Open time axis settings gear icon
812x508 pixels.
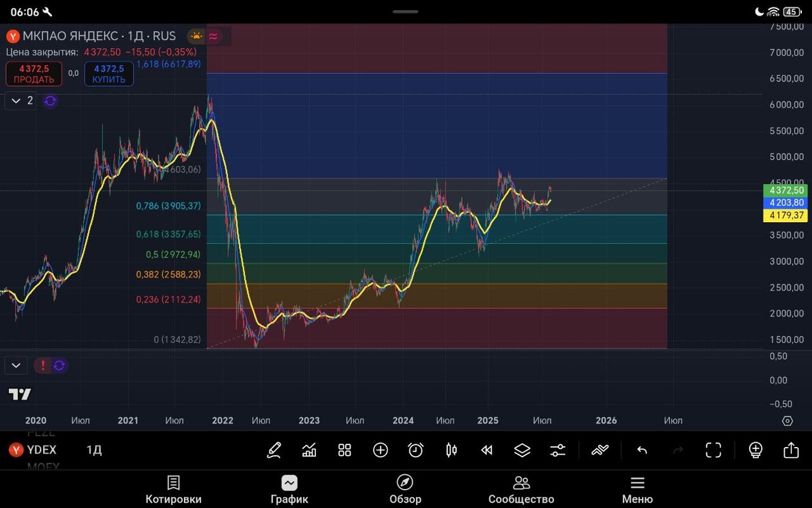tap(787, 421)
